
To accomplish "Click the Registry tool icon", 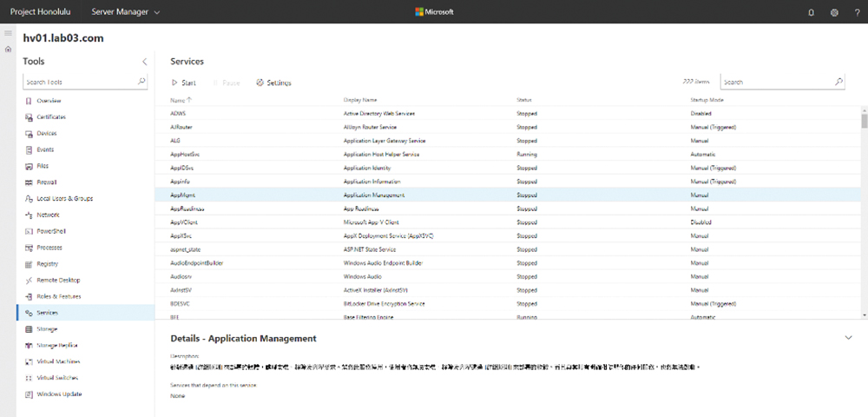I will [29, 264].
